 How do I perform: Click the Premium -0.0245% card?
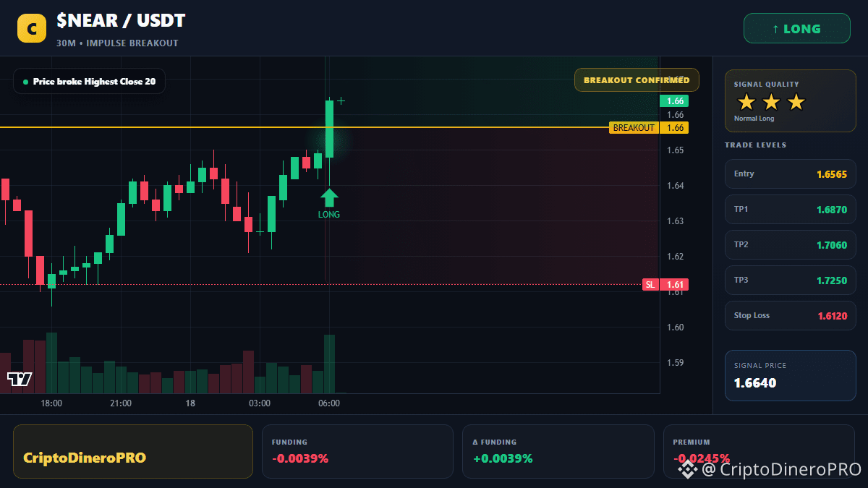(x=759, y=451)
